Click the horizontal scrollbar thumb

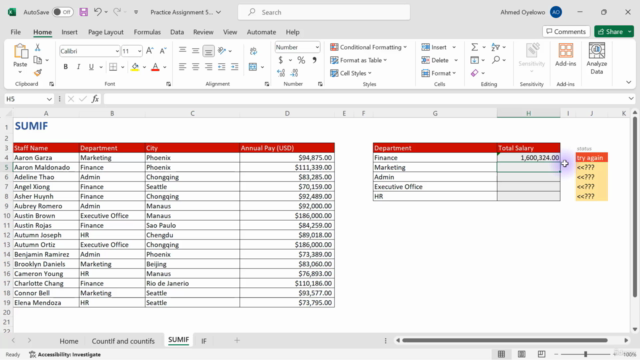click(504, 340)
